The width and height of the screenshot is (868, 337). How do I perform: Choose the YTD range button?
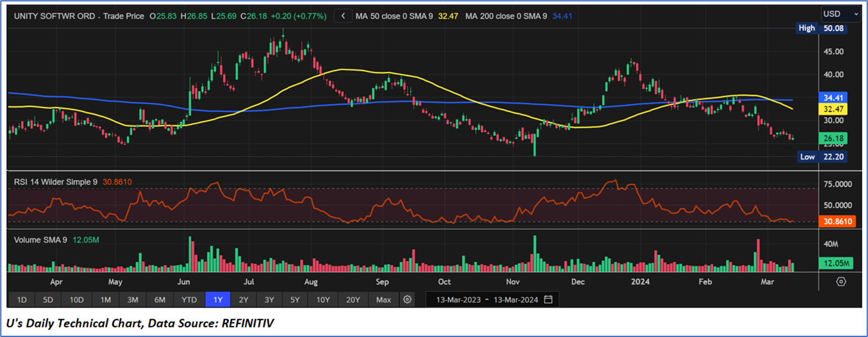[189, 299]
